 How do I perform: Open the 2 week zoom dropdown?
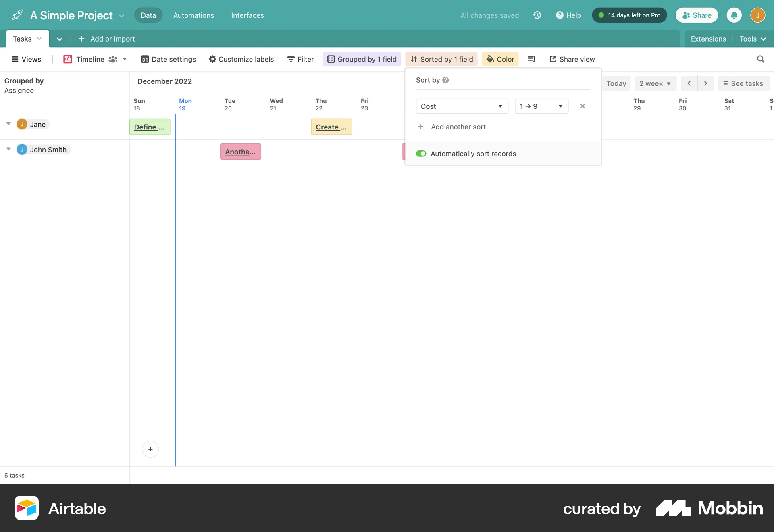point(655,83)
